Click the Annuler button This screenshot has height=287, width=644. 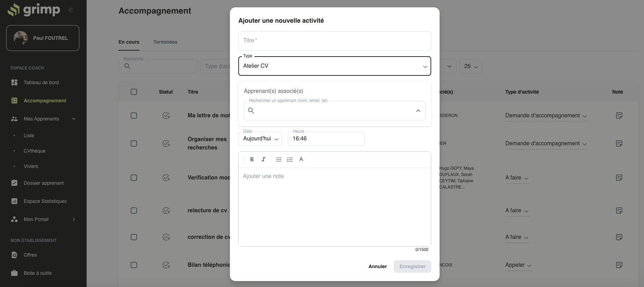(x=378, y=266)
